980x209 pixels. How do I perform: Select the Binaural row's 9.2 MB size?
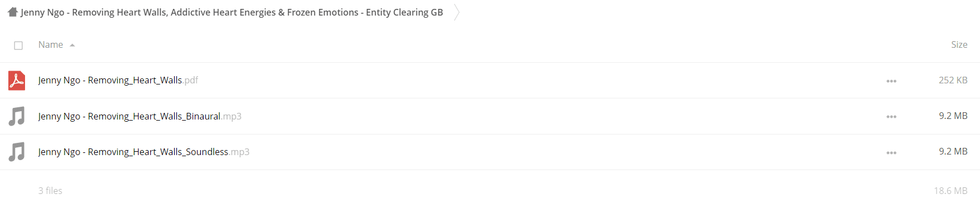pyautogui.click(x=953, y=116)
